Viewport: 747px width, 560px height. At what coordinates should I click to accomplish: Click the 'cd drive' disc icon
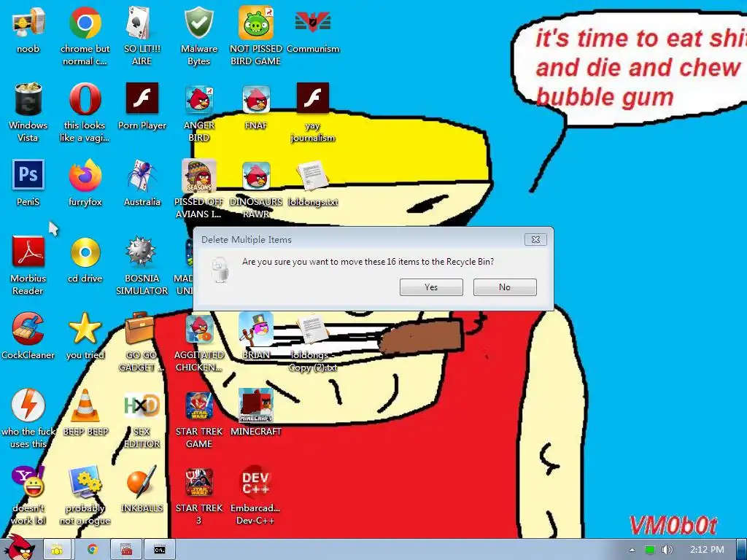tap(85, 252)
